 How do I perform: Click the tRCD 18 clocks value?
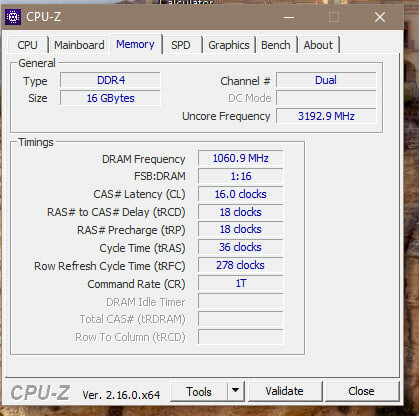[240, 212]
